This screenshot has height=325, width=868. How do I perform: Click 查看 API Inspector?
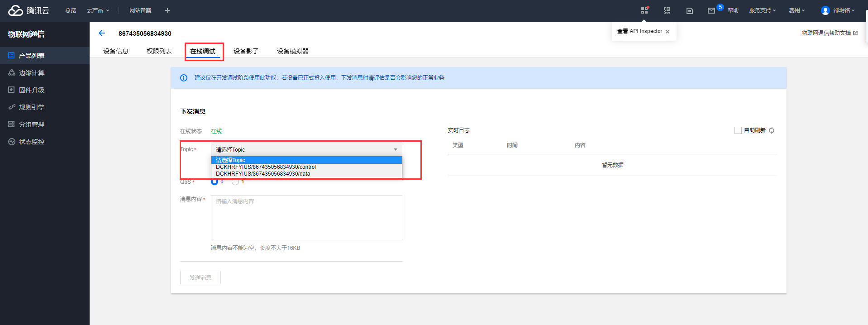(x=639, y=31)
